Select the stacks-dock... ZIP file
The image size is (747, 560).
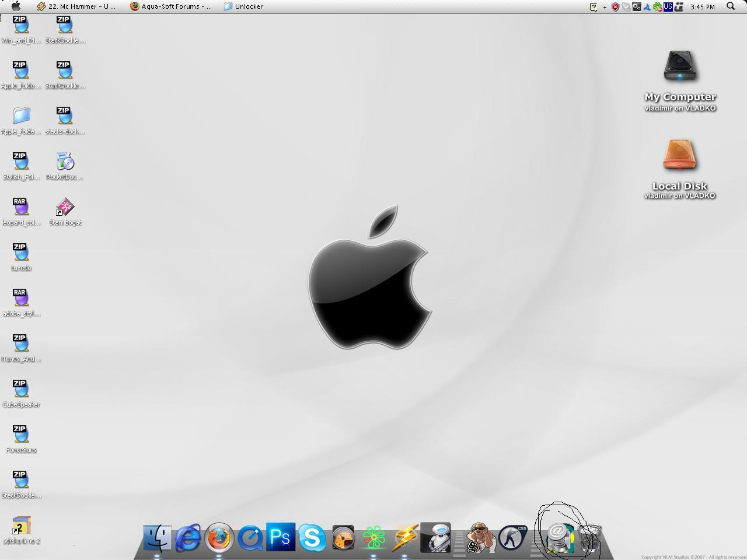click(65, 121)
